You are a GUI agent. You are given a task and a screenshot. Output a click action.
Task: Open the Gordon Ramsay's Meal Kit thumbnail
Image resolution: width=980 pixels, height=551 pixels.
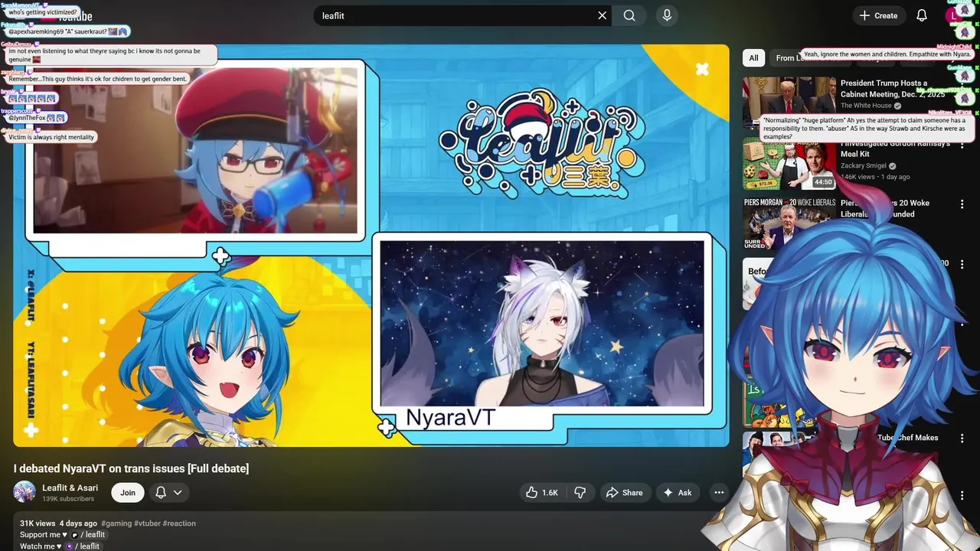(789, 165)
